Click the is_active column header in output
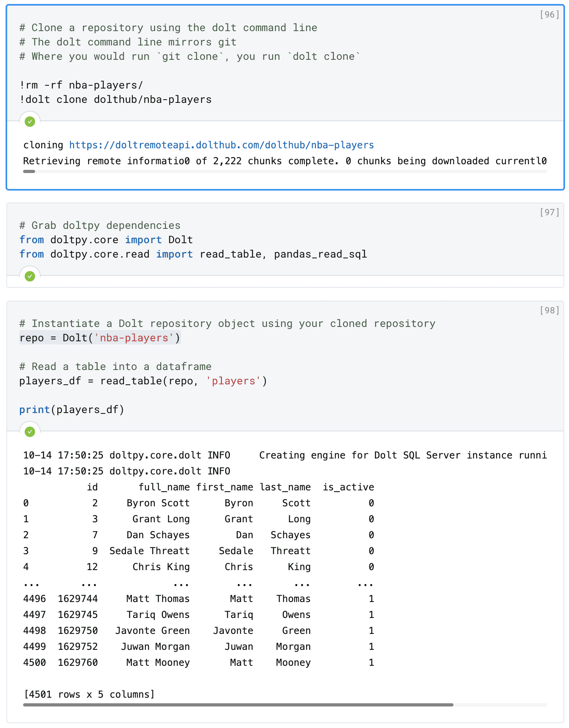Screen dimensions: 569x728 [349, 487]
